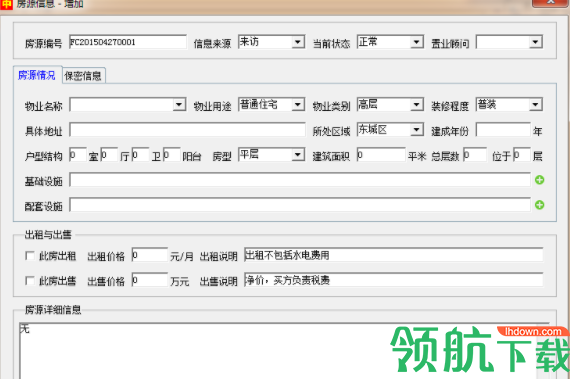Enable the 此房出租 checkbox
The height and width of the screenshot is (379, 570).
(x=29, y=256)
